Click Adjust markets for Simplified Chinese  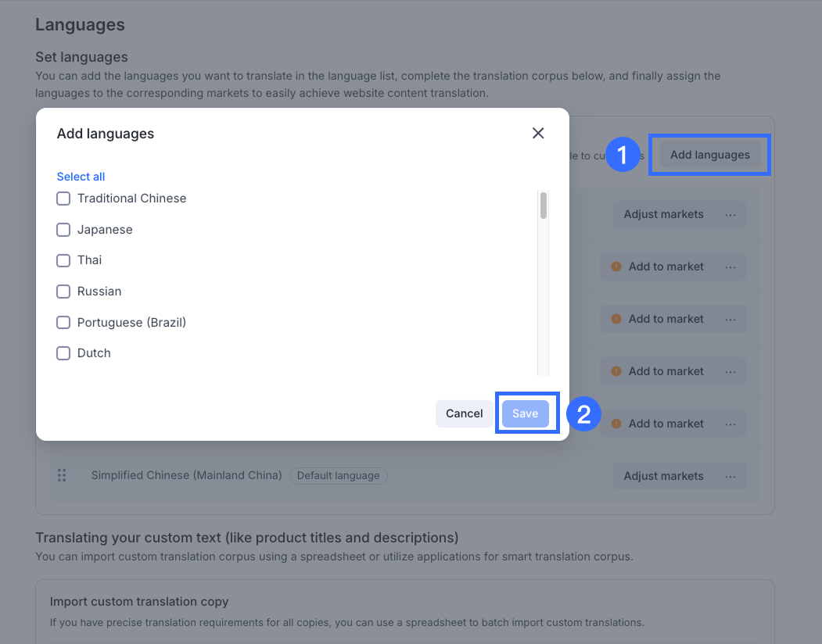(663, 476)
